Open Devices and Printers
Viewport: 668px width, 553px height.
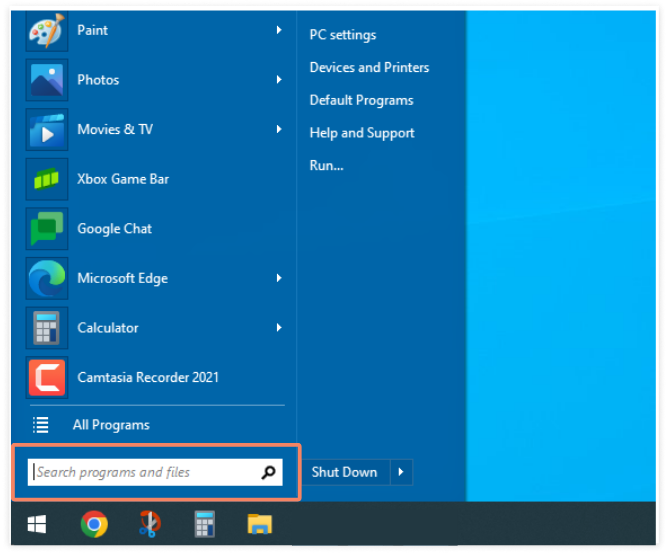[369, 67]
